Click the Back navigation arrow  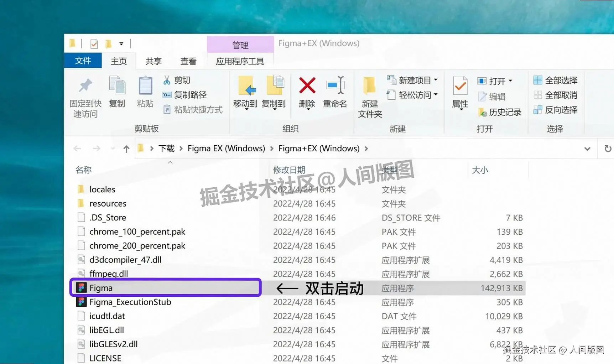[x=77, y=149]
